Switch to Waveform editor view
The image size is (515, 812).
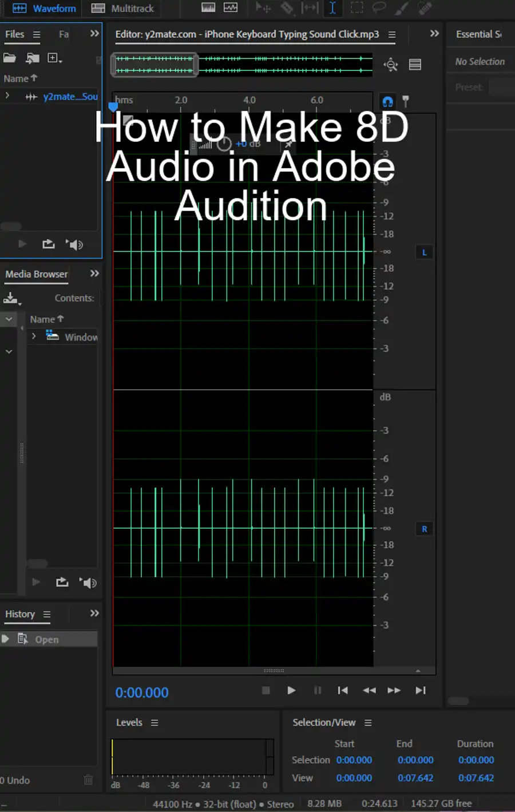tap(44, 9)
